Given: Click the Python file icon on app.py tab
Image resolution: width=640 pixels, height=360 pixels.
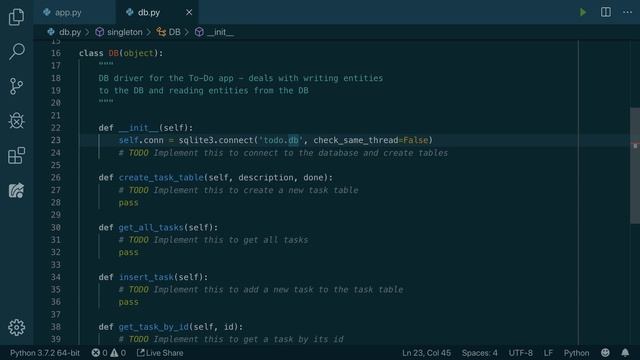Looking at the screenshot, I should (x=47, y=12).
